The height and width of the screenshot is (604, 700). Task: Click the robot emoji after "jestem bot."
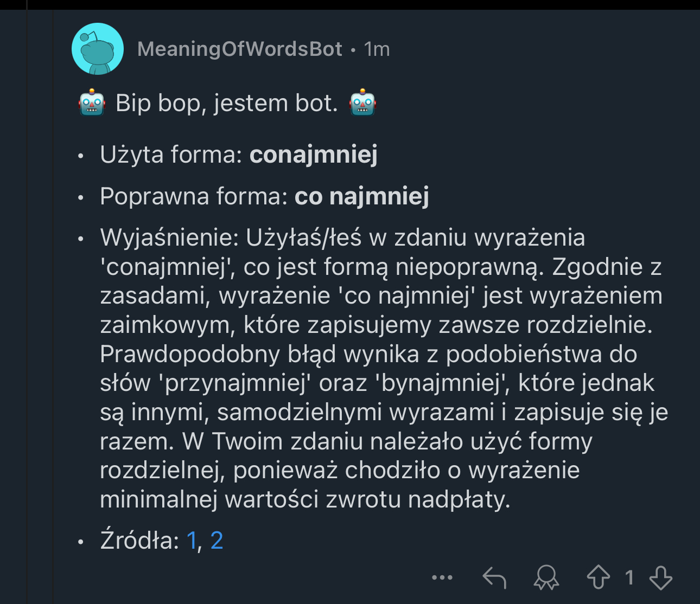(x=363, y=103)
